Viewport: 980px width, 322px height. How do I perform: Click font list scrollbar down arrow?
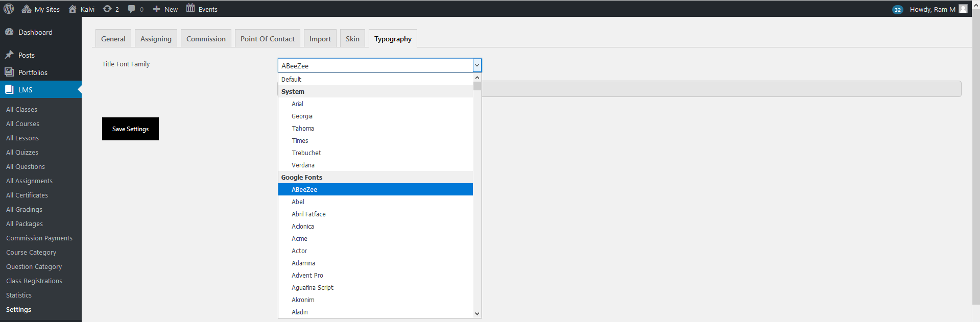point(477,314)
